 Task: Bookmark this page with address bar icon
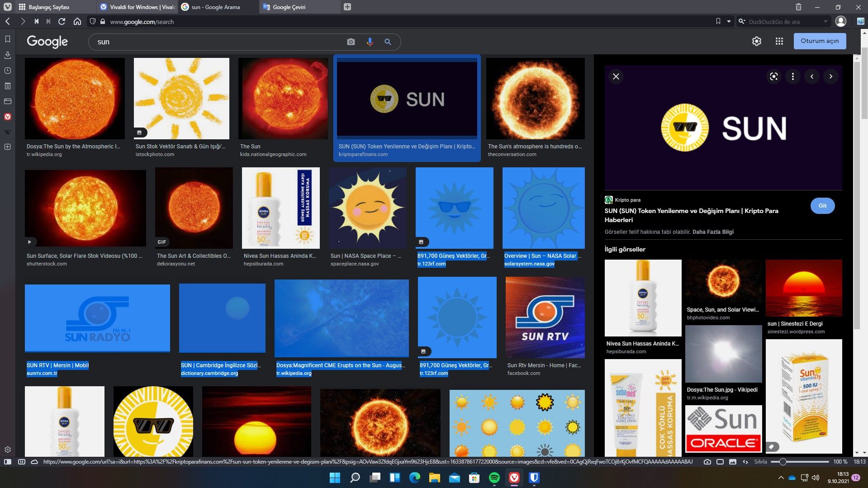pyautogui.click(x=718, y=21)
